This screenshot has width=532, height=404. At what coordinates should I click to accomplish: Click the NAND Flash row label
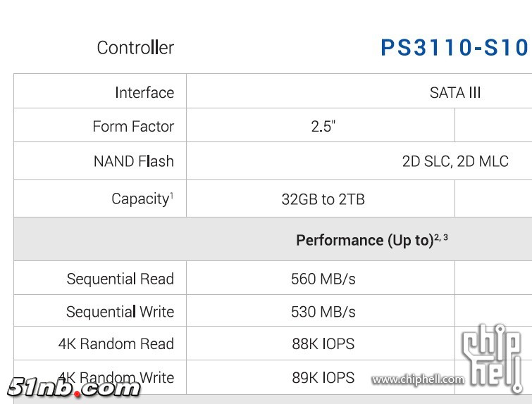click(x=134, y=161)
